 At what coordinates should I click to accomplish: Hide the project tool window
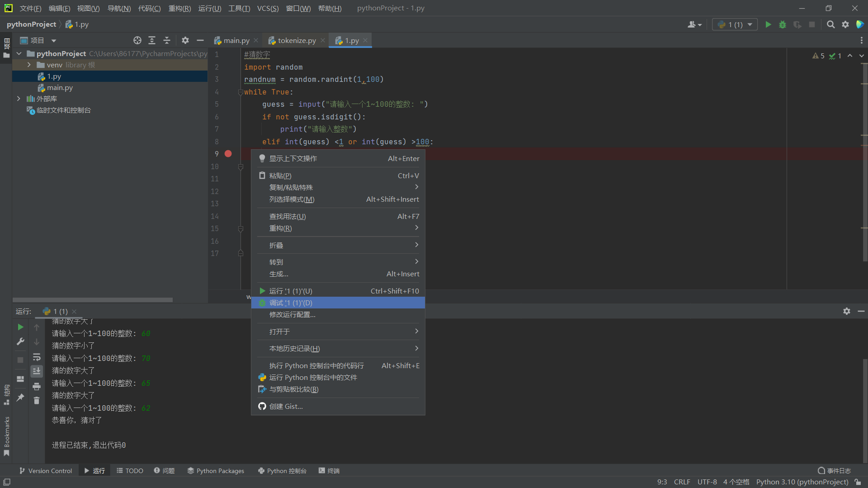pos(200,40)
